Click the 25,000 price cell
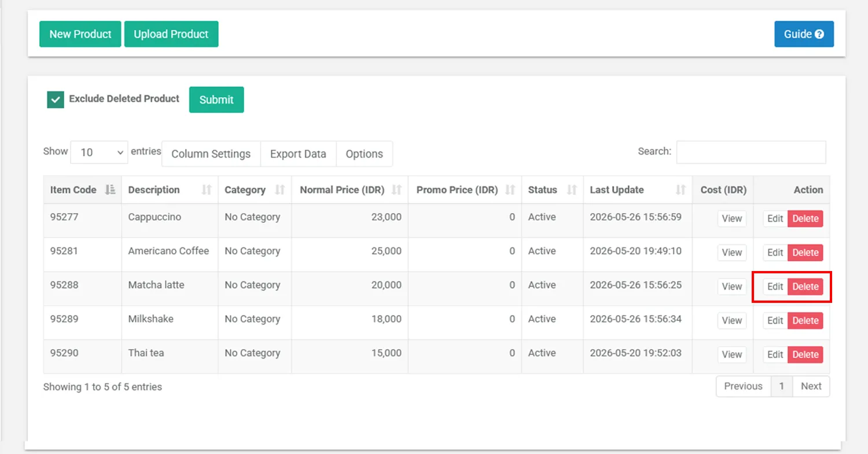The image size is (868, 454). (350, 255)
